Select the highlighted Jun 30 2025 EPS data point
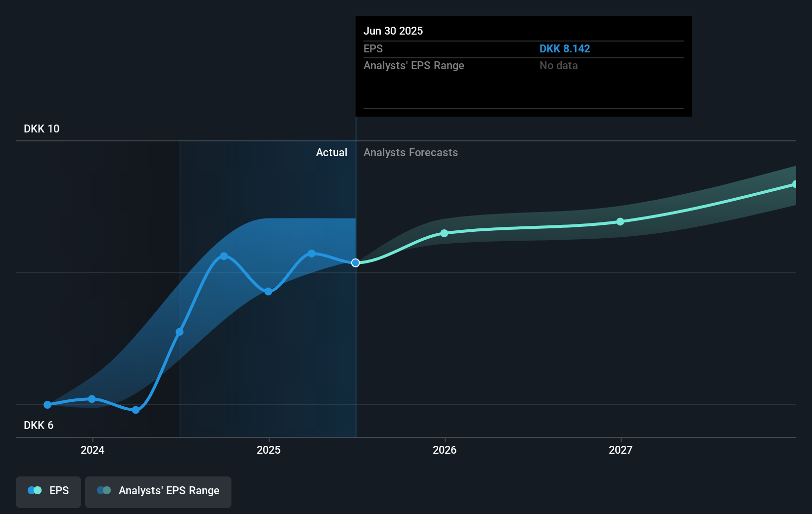The width and height of the screenshot is (812, 514). 356,263
